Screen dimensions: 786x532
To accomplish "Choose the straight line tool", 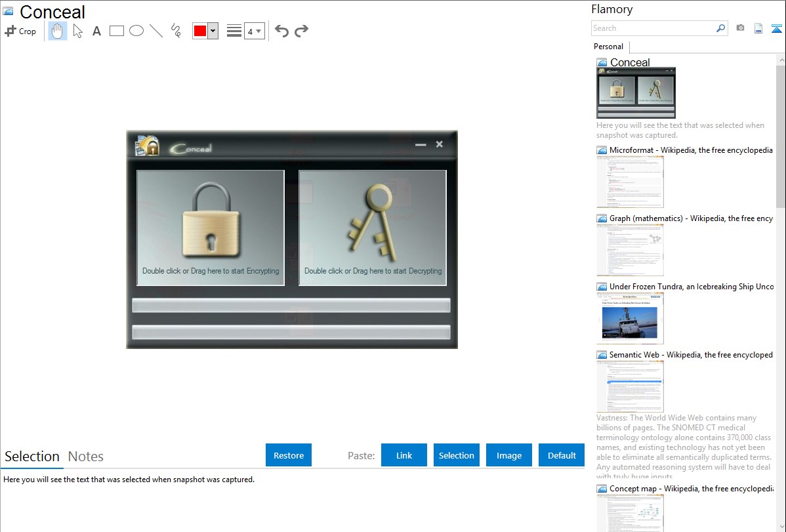I will 156,31.
